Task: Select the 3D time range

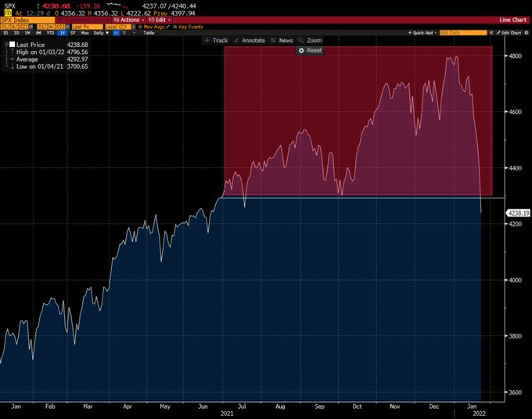Action: pyautogui.click(x=16, y=33)
